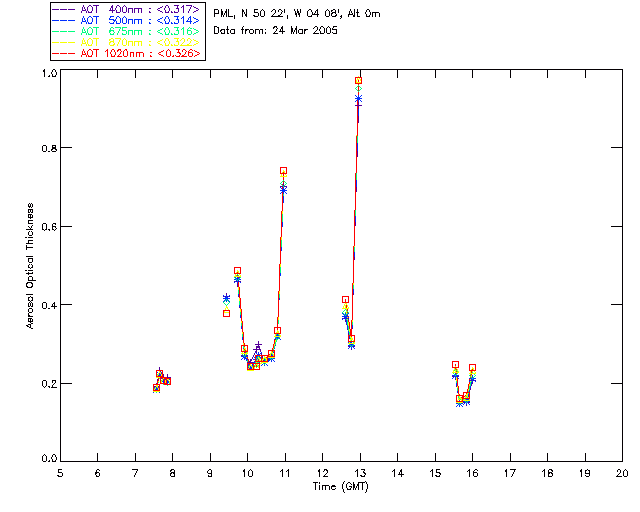
Task: Click the 1.0 label on the y-axis
Action: pyautogui.click(x=48, y=74)
